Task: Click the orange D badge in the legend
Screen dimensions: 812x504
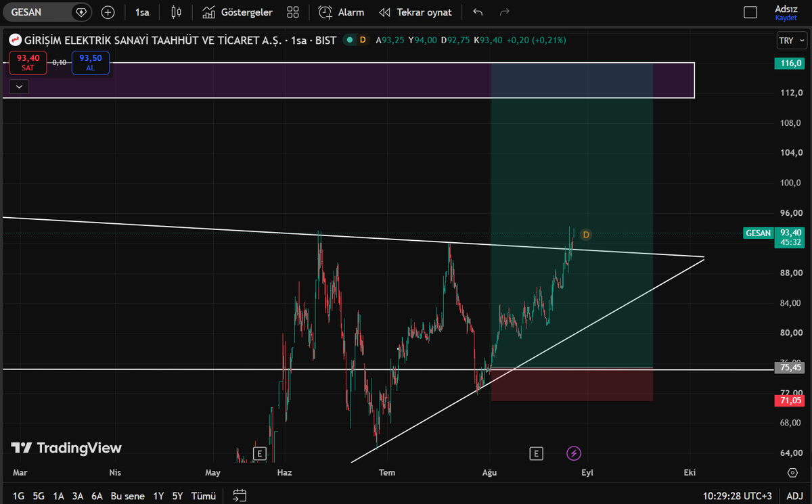Action: point(363,40)
